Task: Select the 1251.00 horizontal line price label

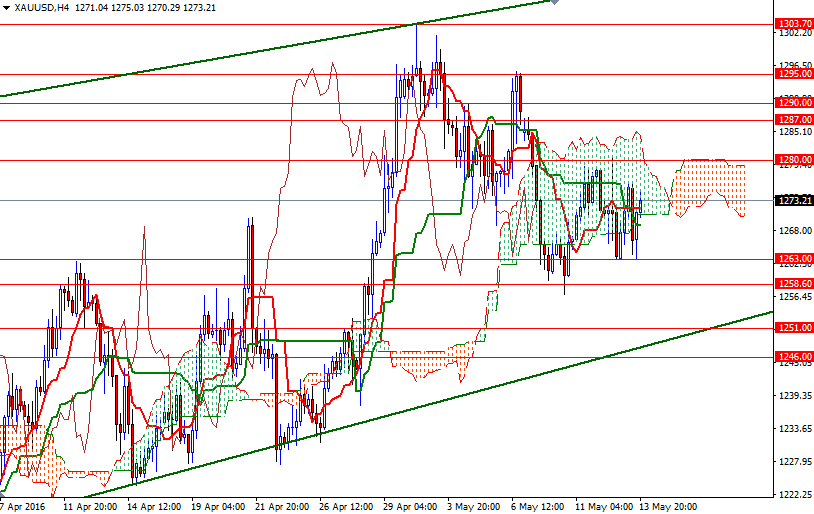Action: pyautogui.click(x=794, y=328)
